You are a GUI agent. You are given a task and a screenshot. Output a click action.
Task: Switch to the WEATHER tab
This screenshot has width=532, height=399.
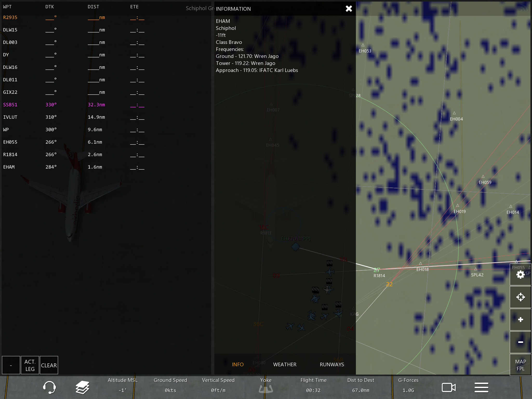(285, 364)
